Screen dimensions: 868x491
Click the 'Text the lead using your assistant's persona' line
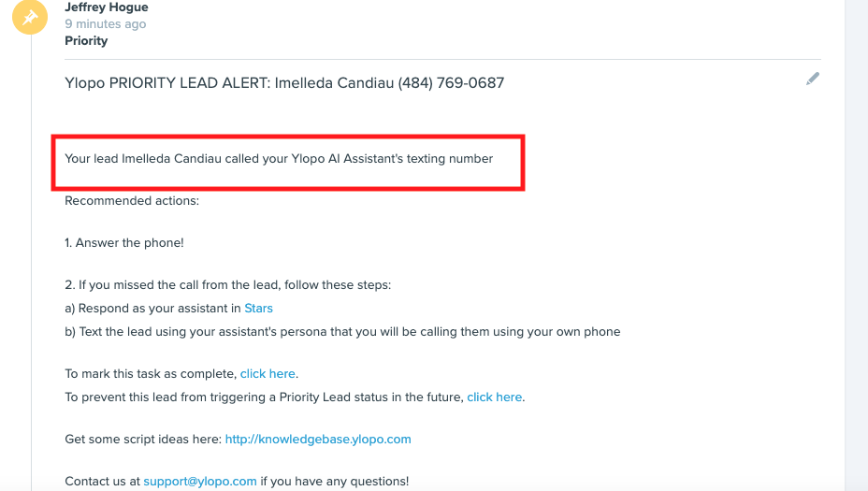pyautogui.click(x=342, y=331)
